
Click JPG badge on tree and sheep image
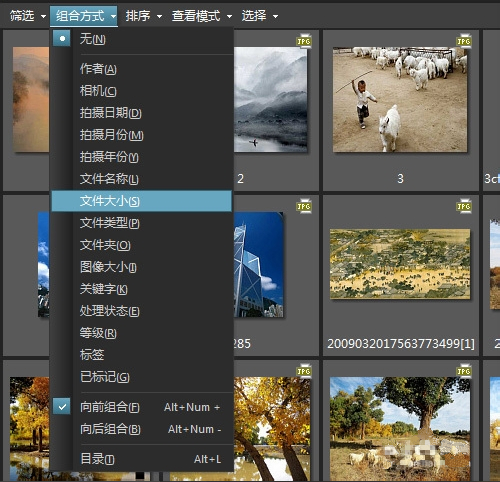(x=464, y=371)
